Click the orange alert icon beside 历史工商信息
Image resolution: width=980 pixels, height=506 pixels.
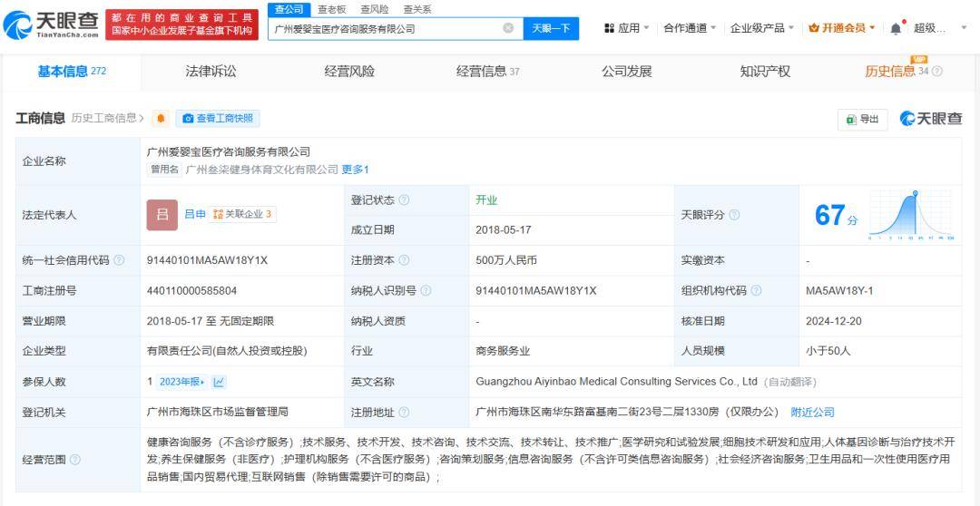(x=161, y=119)
